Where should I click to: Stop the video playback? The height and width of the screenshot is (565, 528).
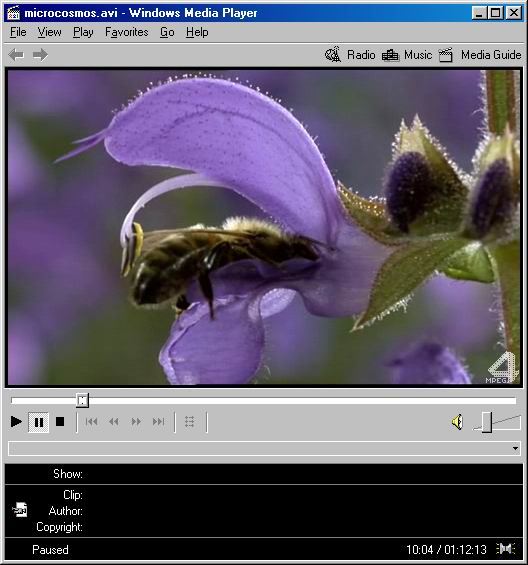60,421
